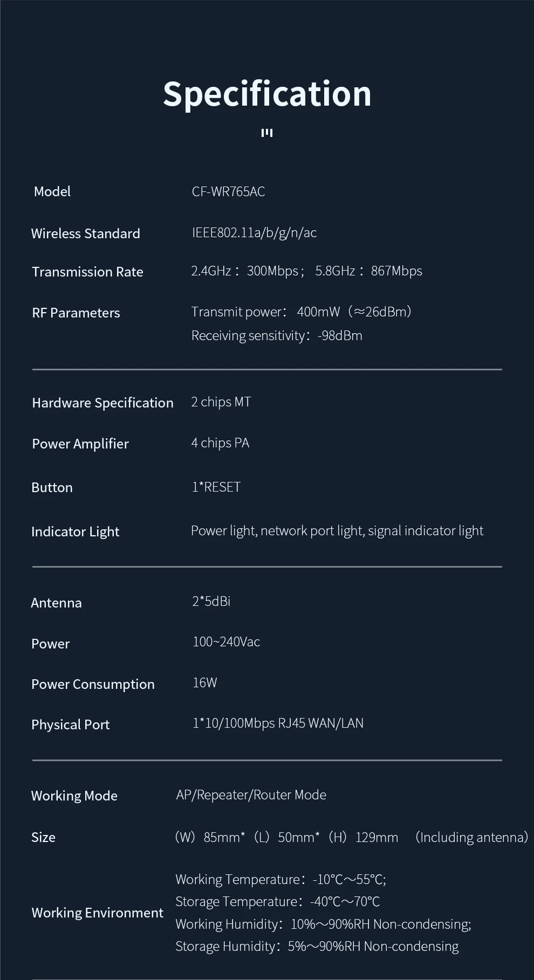Click the Storage Temperature line
The height and width of the screenshot is (980, 534).
277,901
